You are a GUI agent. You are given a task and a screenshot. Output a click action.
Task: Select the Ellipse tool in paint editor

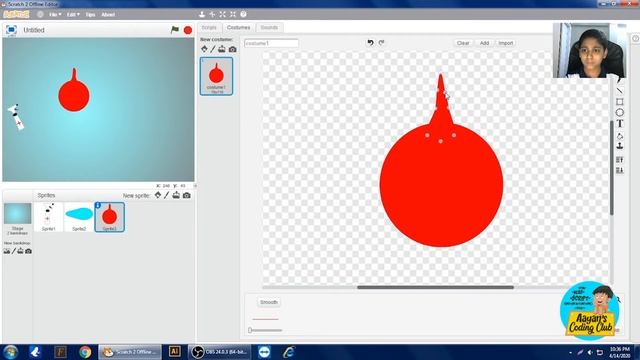620,112
